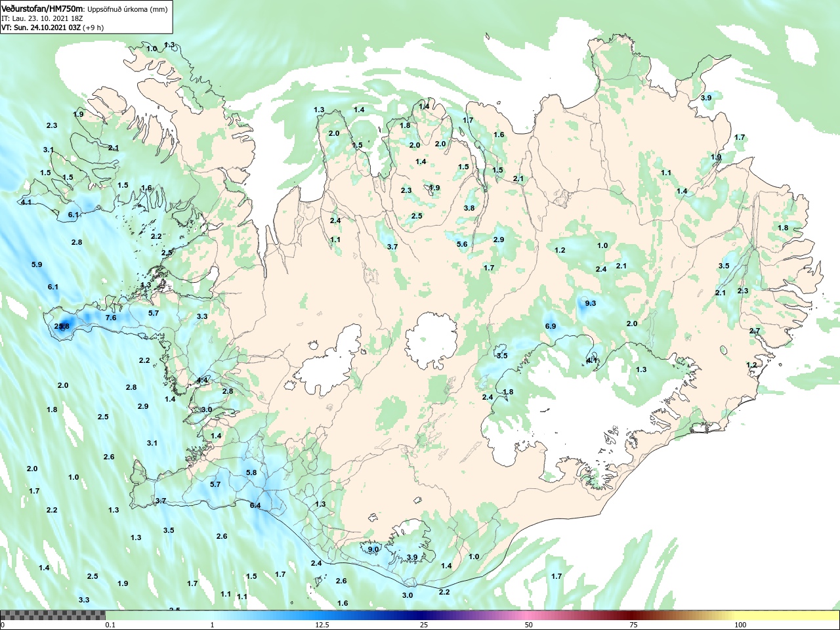Click the 6.9 precipitation value
Viewport: 840px width, 630px height.
coord(551,326)
